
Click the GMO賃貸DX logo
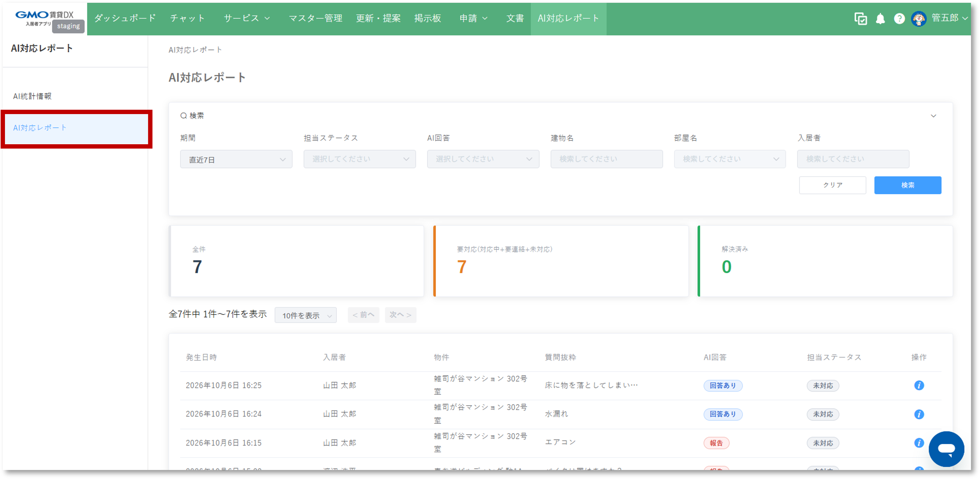pos(44,18)
